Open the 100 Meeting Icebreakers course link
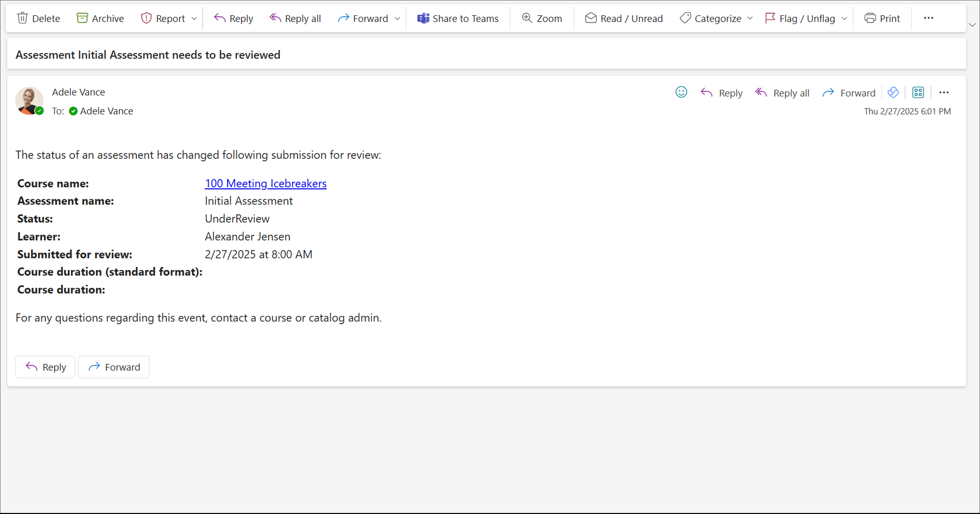980x514 pixels. 265,184
